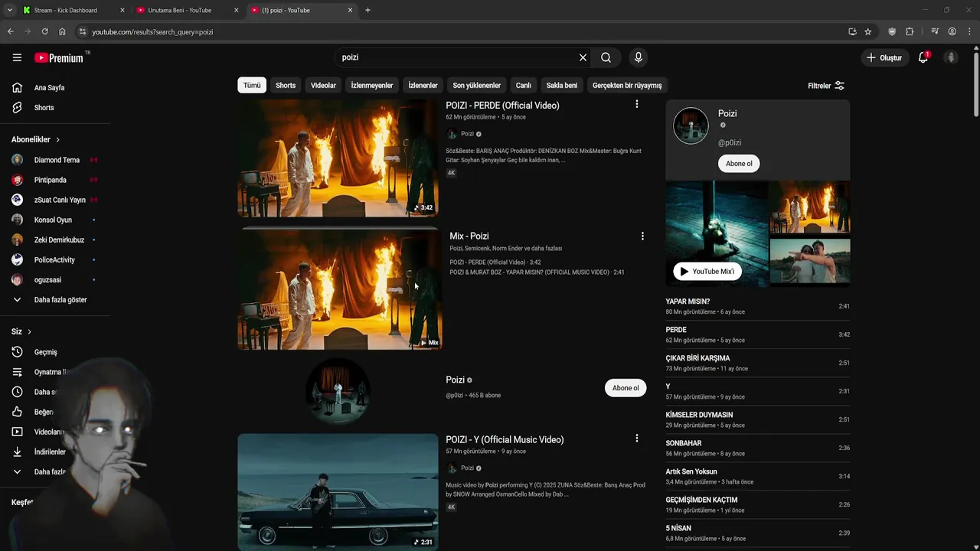Image resolution: width=980 pixels, height=551 pixels.
Task: Select the İzlenmeyenler filter chip
Action: (x=372, y=86)
